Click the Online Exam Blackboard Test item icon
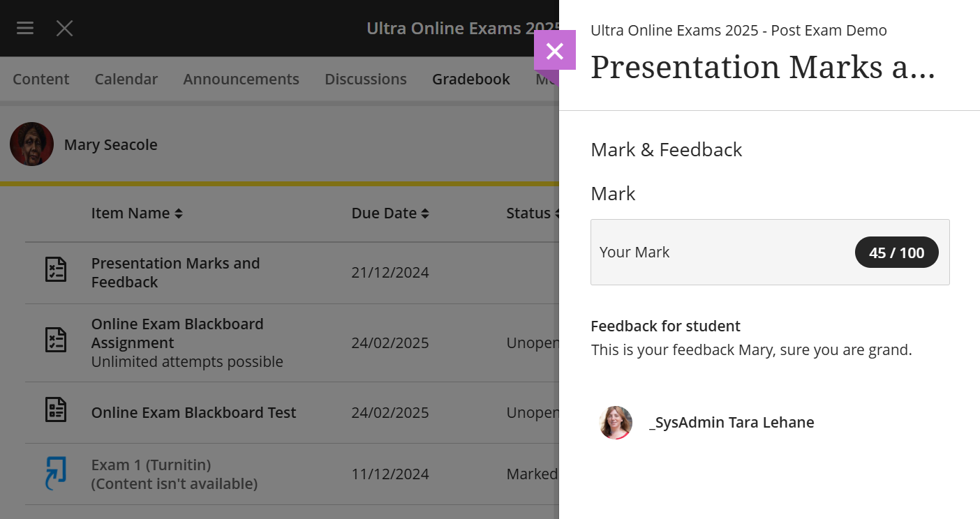 point(56,410)
